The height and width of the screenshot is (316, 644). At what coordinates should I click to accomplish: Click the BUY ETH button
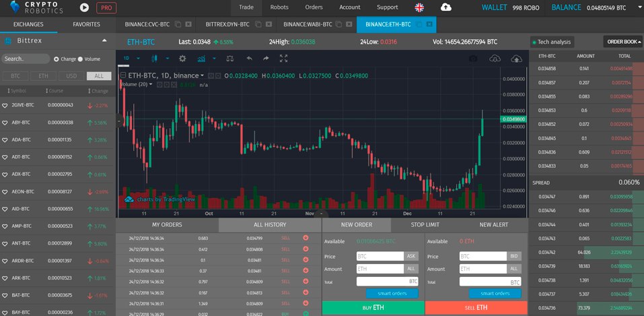pyautogui.click(x=373, y=308)
